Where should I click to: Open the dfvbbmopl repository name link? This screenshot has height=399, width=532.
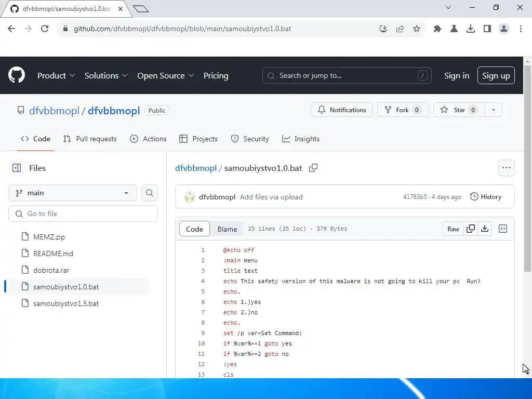point(114,111)
